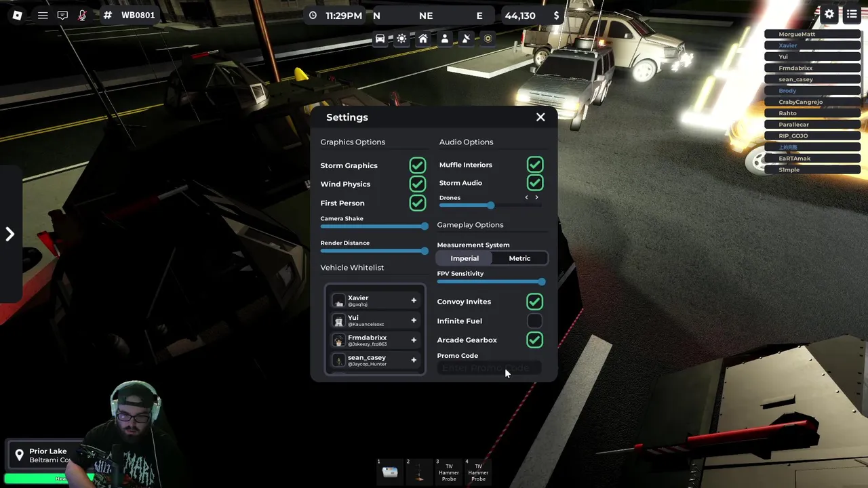
Task: Adjust the Camera Shake slider
Action: pyautogui.click(x=374, y=226)
